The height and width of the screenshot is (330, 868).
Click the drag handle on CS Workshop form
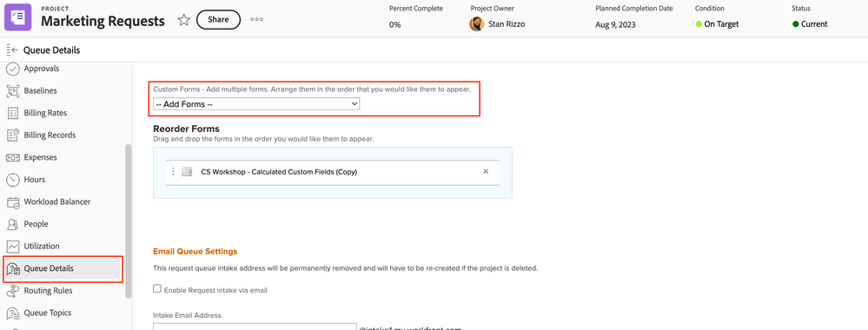pos(173,172)
